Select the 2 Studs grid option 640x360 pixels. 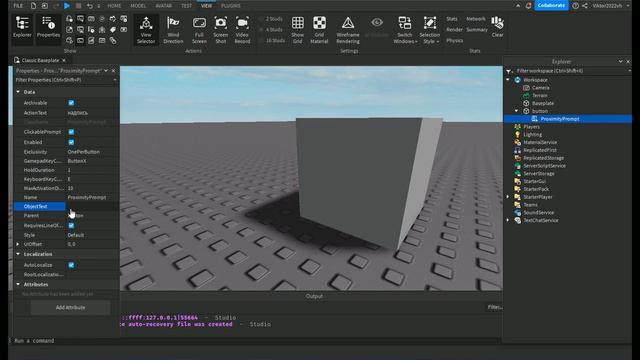[x=271, y=19]
